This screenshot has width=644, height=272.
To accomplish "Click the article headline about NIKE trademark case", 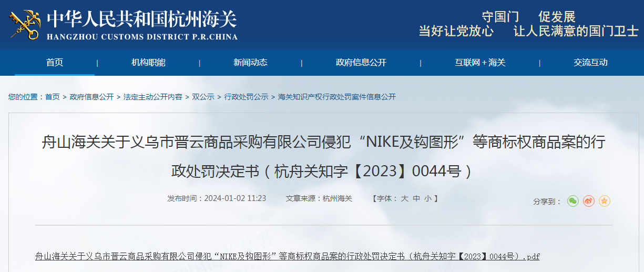I will 323,156.
